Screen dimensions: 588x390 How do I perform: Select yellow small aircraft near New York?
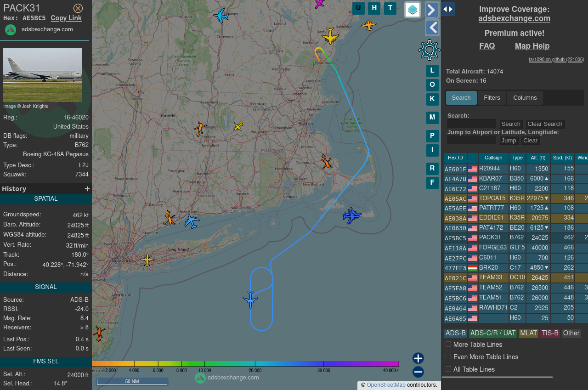click(x=147, y=260)
